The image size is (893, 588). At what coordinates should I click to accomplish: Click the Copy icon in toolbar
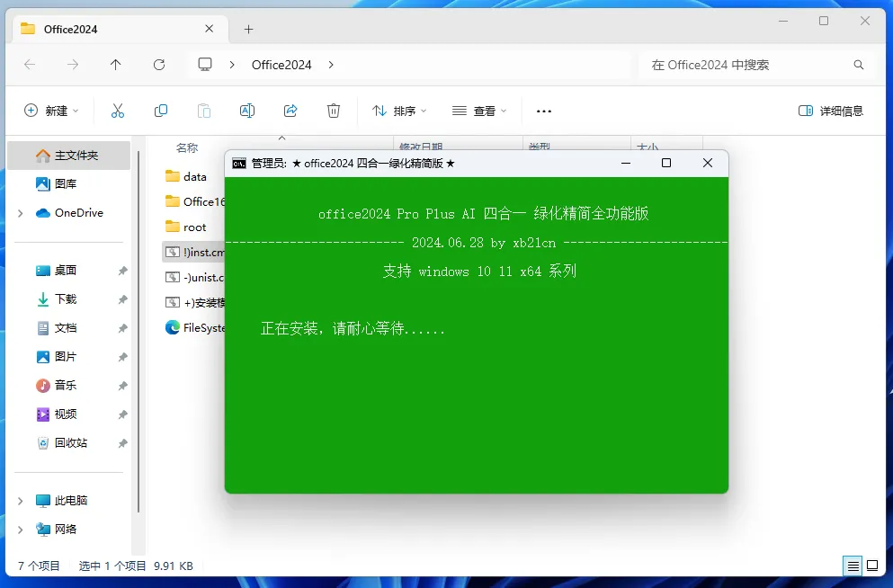coord(161,111)
